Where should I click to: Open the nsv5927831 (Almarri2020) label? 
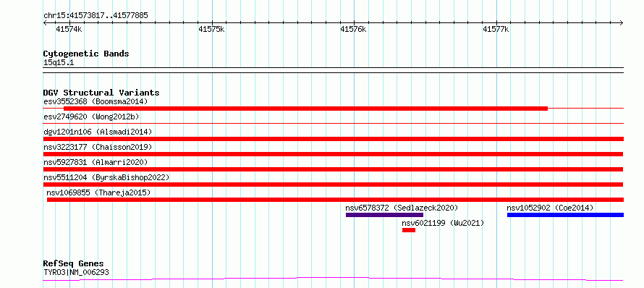pos(96,162)
